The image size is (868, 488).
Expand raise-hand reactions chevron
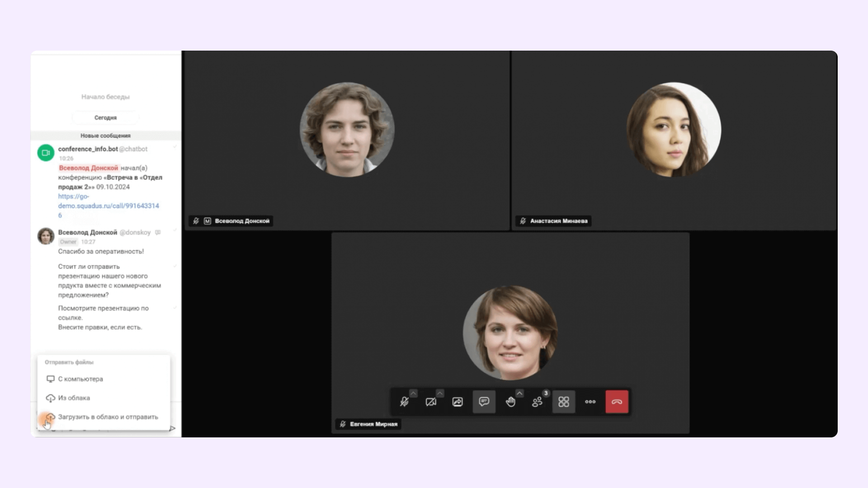pos(519,393)
